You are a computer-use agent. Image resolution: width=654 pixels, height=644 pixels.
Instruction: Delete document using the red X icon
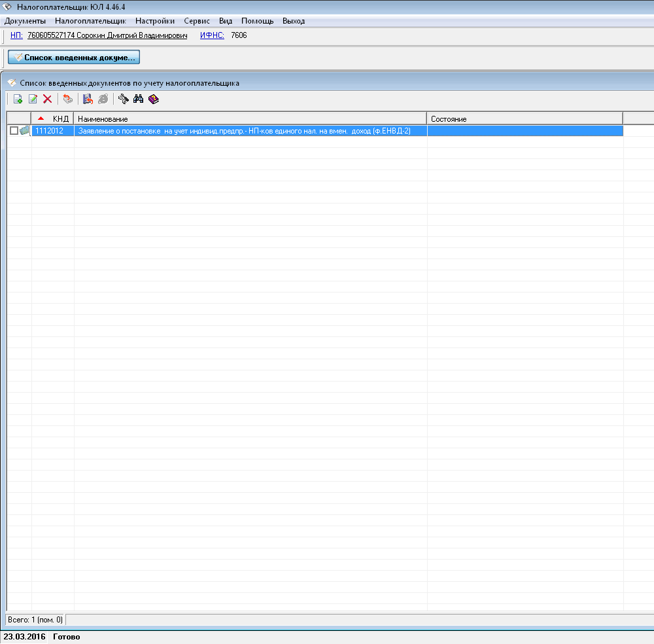pyautogui.click(x=47, y=99)
